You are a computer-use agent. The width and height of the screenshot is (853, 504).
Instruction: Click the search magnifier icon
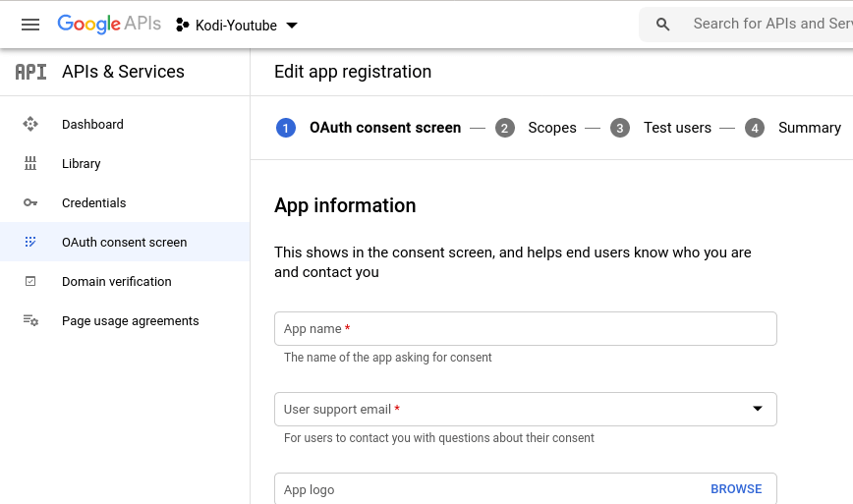pos(663,25)
